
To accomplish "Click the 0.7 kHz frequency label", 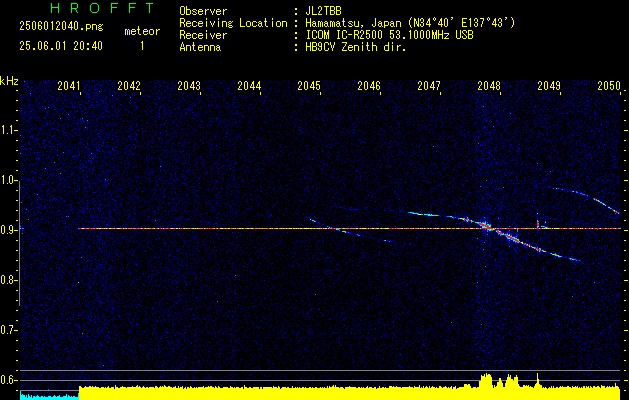I will (x=8, y=330).
